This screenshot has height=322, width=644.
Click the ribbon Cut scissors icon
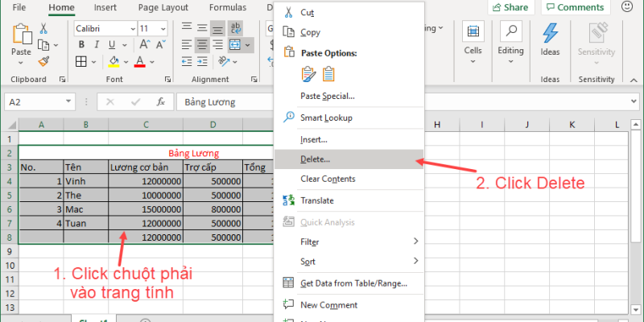tap(43, 28)
